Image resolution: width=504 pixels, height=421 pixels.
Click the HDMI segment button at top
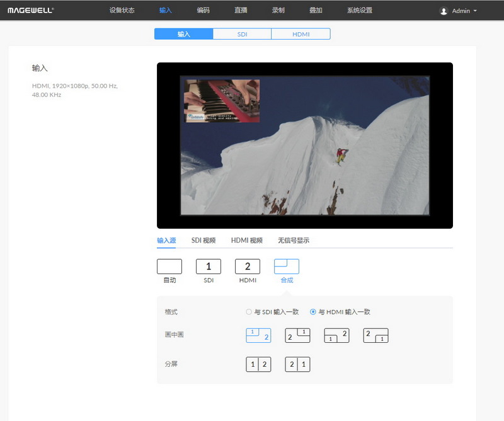[301, 34]
